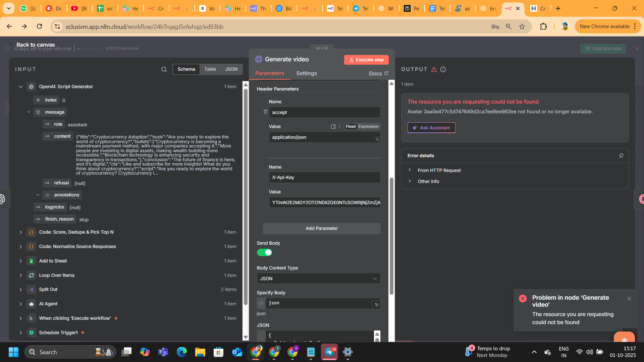
Task: Click the output error warning triangle icon
Action: click(x=434, y=69)
